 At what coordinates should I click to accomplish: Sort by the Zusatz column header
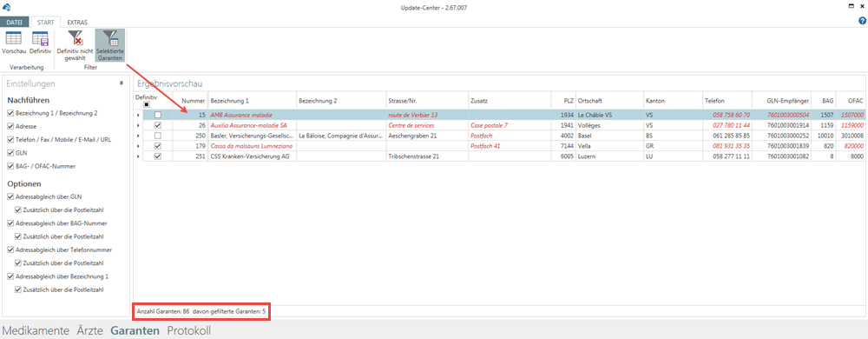510,101
